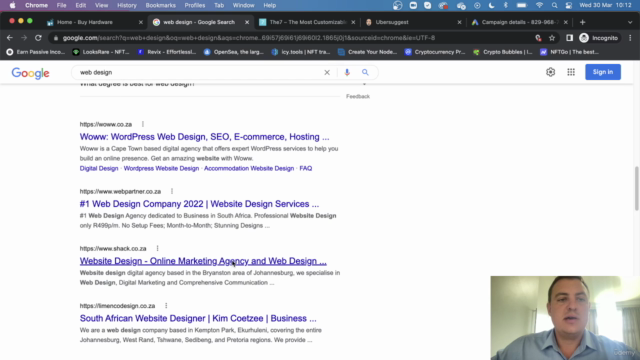Click the Bluetooth status icon
This screenshot has width=640, height=360.
506,5
